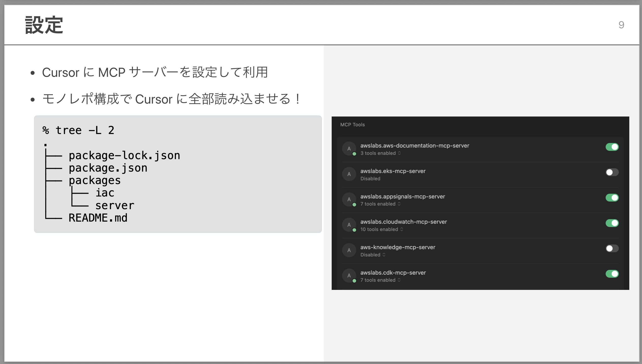Toggle awslabs.appsignals-mcp-server switch
The image size is (642, 364).
point(612,197)
